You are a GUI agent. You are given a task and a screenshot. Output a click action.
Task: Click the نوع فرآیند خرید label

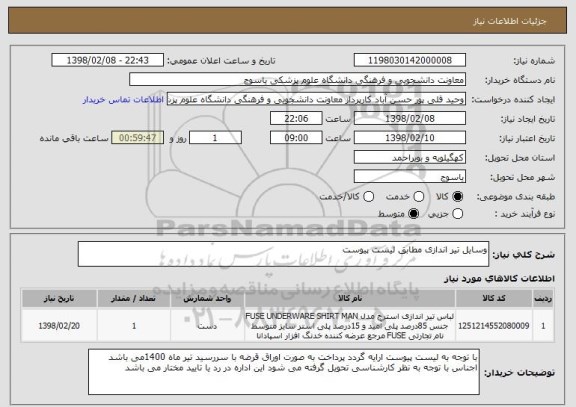pyautogui.click(x=525, y=214)
